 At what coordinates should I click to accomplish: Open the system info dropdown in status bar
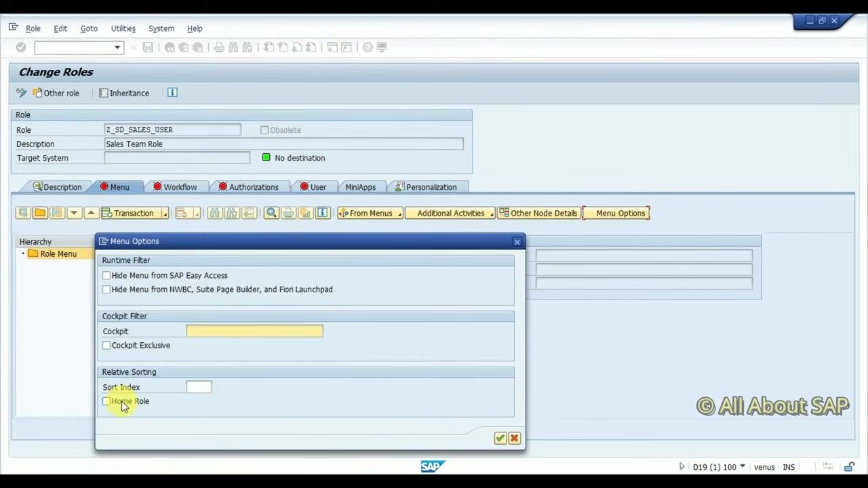(743, 466)
